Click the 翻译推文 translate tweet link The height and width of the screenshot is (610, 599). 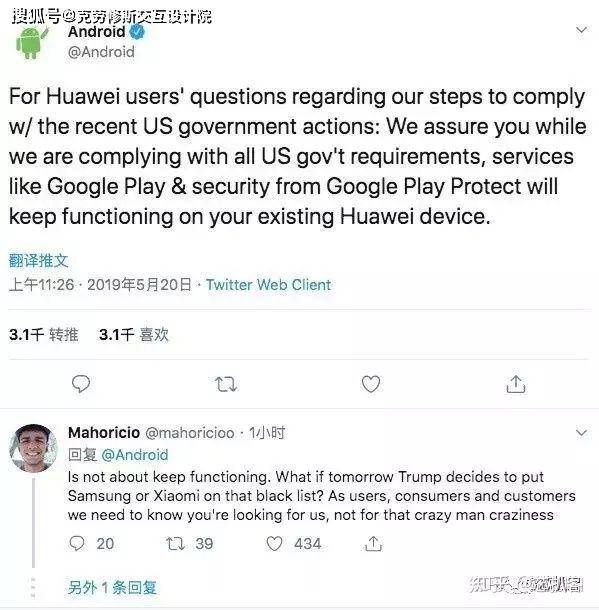click(39, 261)
